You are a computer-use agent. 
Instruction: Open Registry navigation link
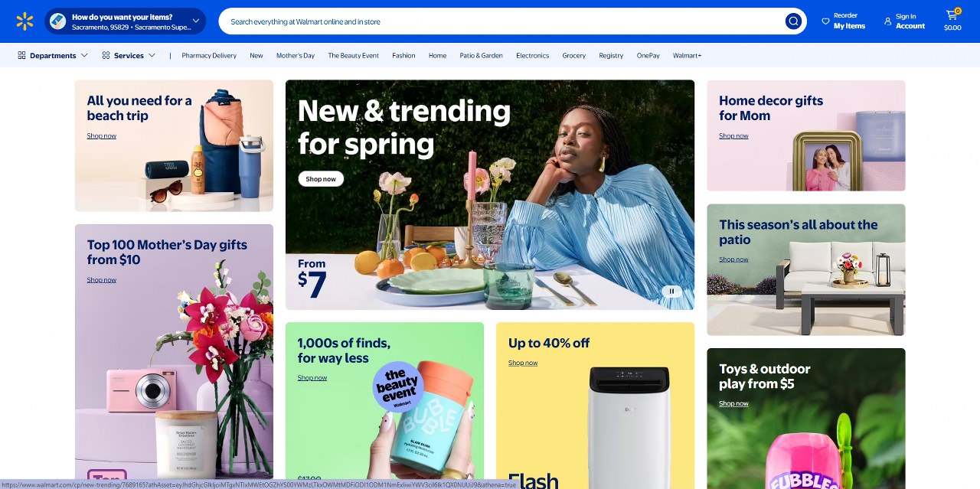(611, 55)
